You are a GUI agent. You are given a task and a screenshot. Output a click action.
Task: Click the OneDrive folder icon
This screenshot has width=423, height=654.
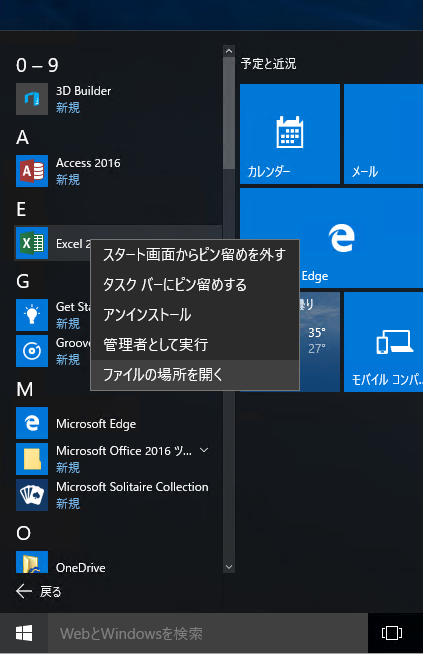tap(32, 562)
